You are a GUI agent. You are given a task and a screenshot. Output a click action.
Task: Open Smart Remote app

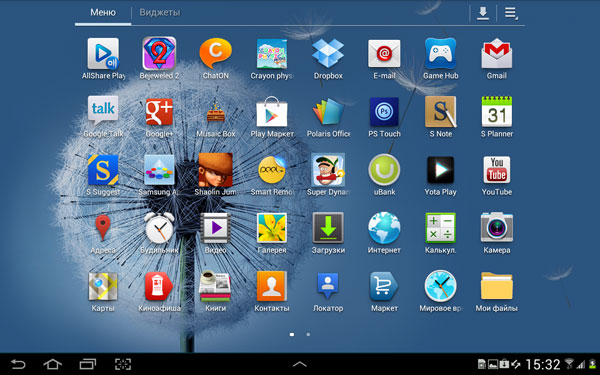272,170
